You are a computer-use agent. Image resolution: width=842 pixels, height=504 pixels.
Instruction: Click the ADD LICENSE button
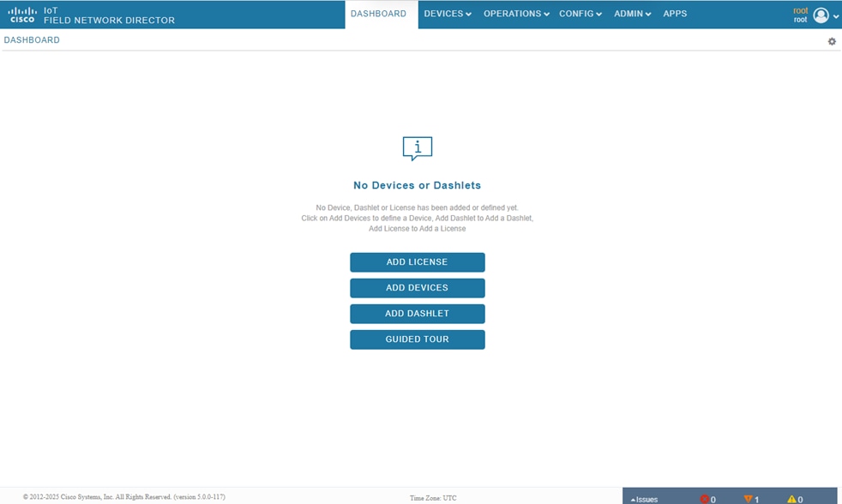[x=418, y=262]
